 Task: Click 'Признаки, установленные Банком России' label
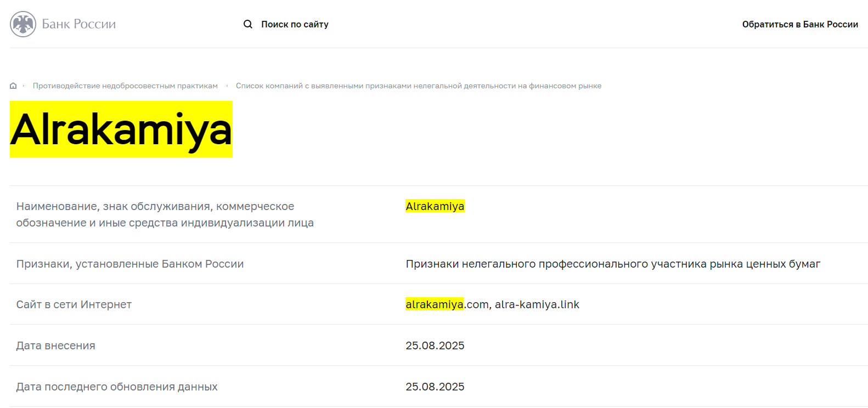coord(130,264)
